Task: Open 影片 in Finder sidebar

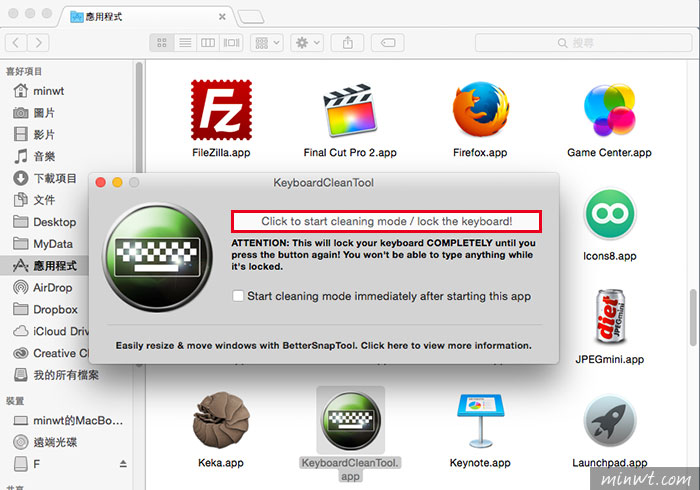Action: tap(34, 135)
